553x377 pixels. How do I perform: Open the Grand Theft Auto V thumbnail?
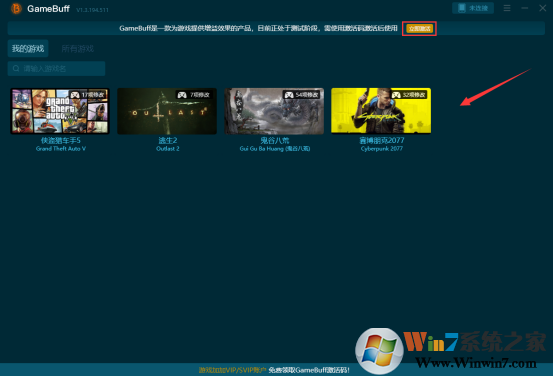click(x=60, y=111)
